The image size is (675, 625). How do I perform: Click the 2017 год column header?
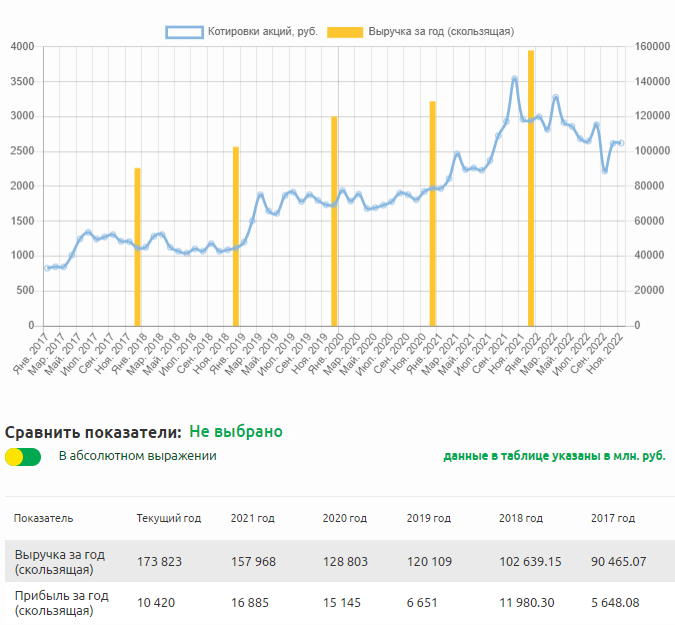click(612, 518)
